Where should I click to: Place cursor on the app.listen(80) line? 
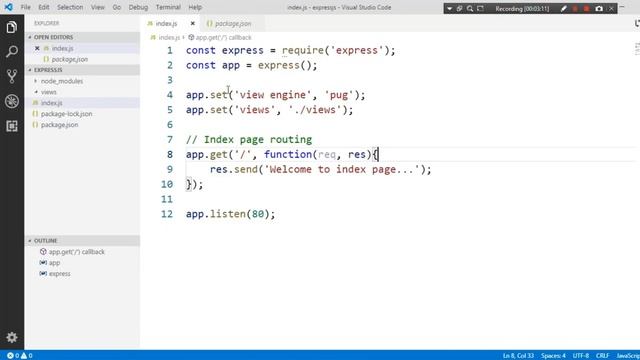click(x=231, y=214)
